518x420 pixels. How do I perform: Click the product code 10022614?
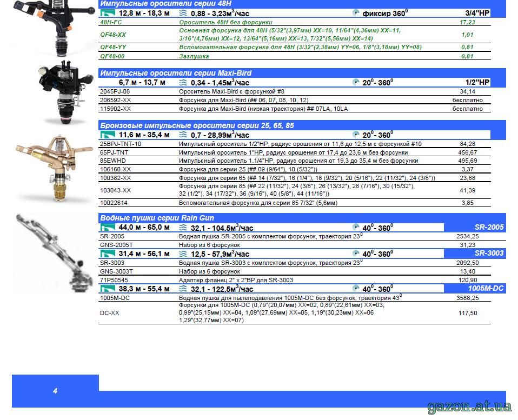pos(114,203)
